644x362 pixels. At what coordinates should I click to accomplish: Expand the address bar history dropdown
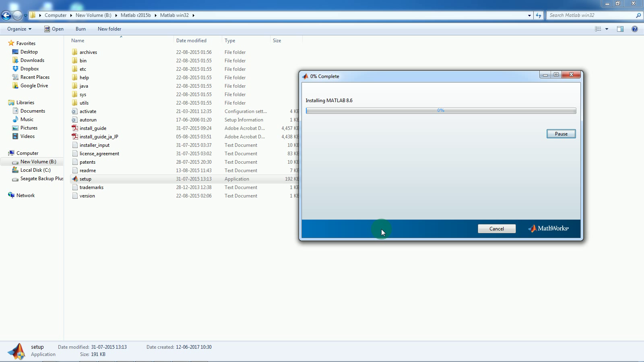tap(529, 15)
